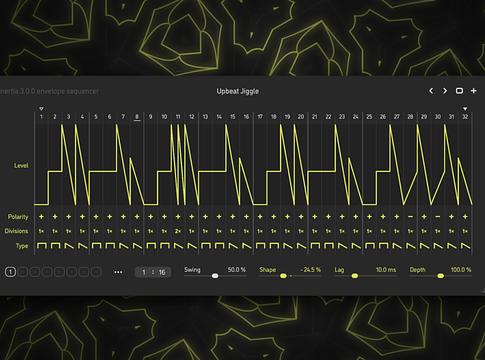Open the 1 : 16 rate selector
485x360 pixels.
click(x=153, y=272)
